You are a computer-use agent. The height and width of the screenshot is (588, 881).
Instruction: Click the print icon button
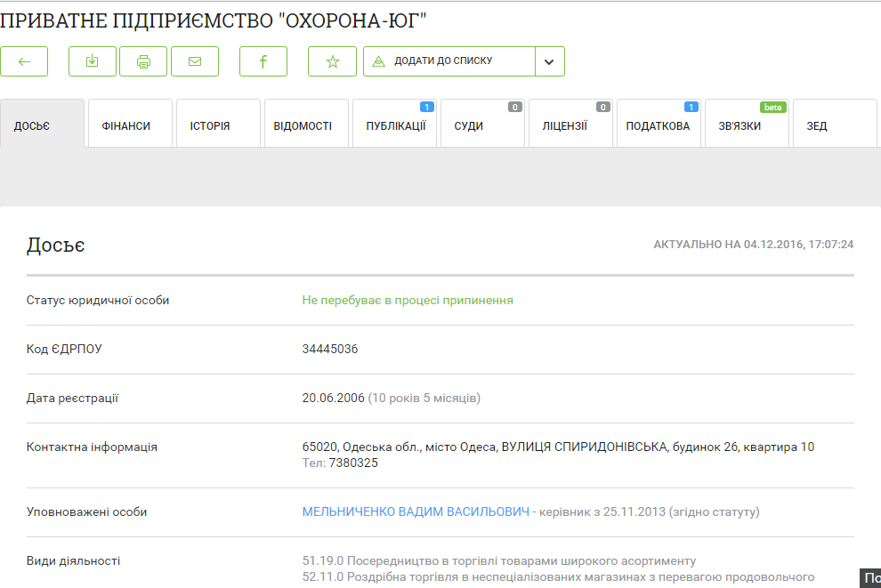(143, 61)
